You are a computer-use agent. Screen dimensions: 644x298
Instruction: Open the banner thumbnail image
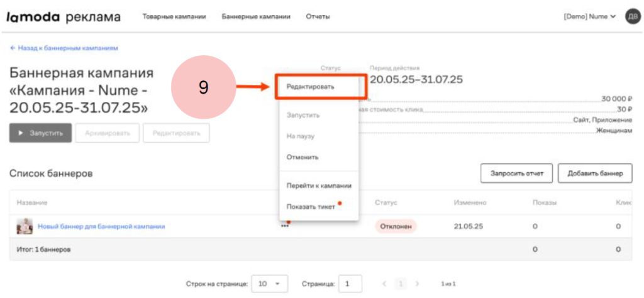[x=25, y=226]
